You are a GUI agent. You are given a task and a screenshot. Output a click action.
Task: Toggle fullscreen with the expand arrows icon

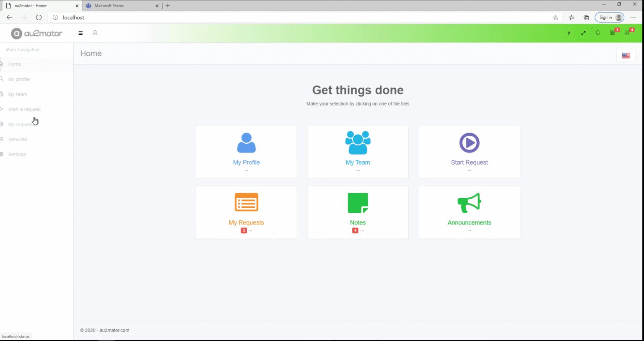[583, 33]
